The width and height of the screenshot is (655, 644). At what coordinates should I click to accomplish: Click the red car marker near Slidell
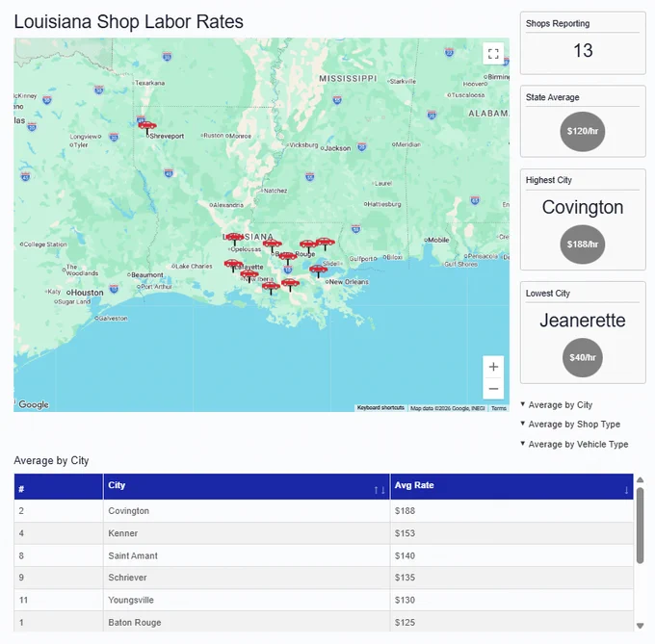click(x=318, y=269)
